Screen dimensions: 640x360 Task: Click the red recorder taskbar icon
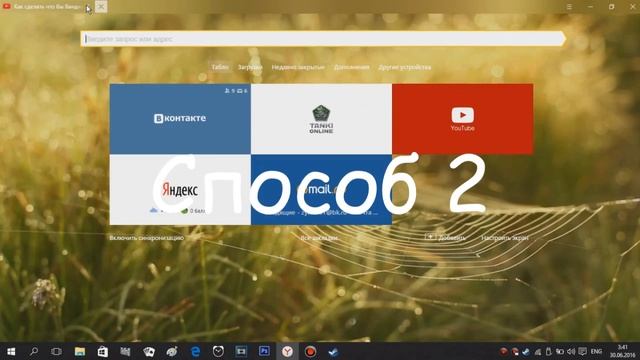pos(310,351)
